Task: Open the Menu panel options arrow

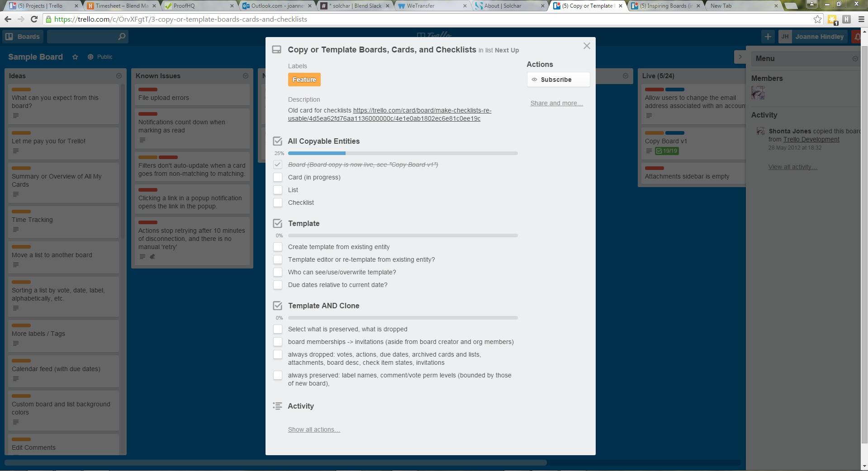Action: coord(855,59)
